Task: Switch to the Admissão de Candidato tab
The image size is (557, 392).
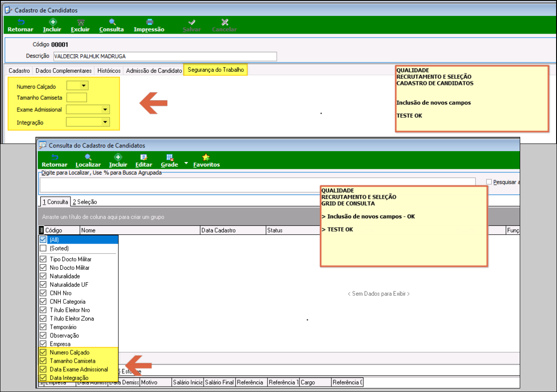Action: click(154, 70)
